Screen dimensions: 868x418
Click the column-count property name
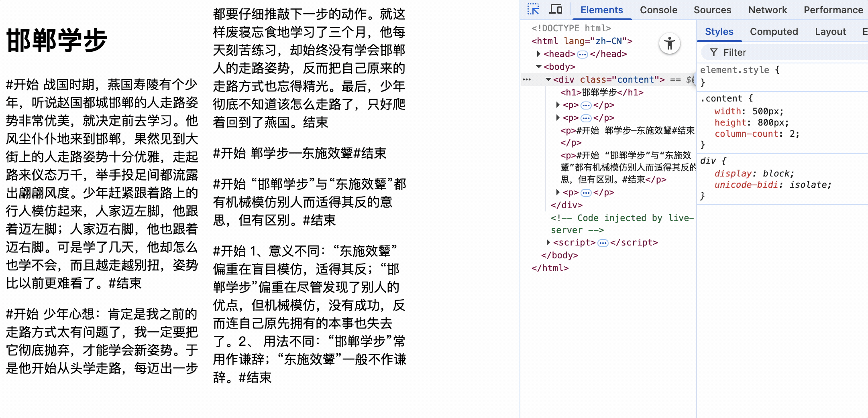click(746, 134)
